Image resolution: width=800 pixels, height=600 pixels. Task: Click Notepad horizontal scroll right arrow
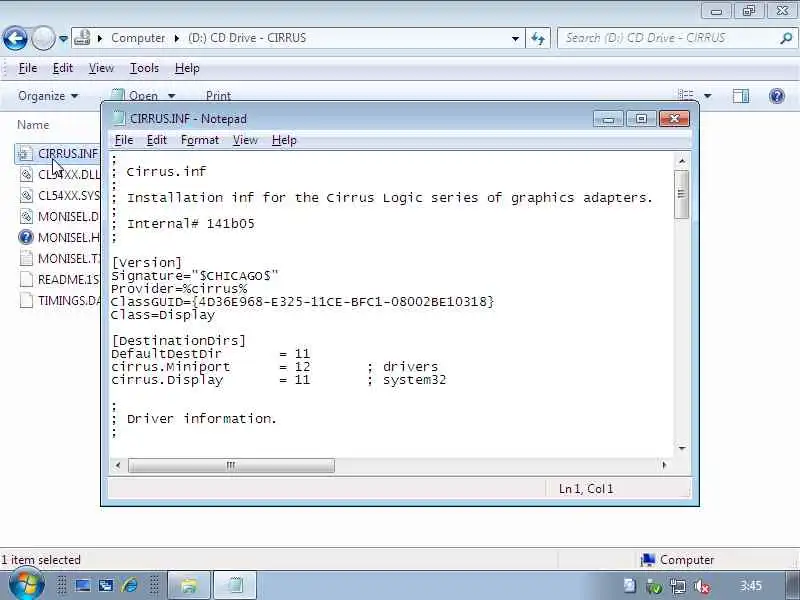click(x=664, y=465)
